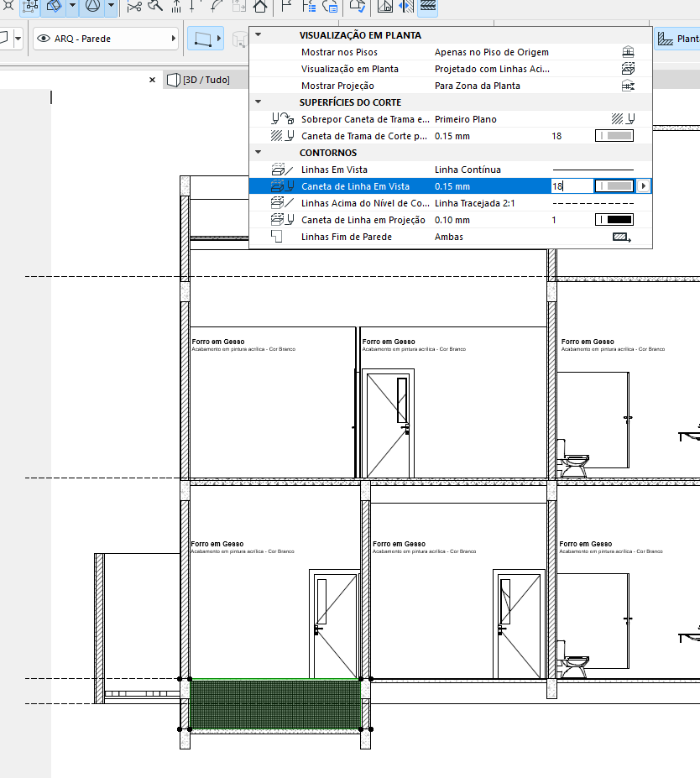Viewport: 700px width, 778px height.
Task: Click the Mostrar Projeção row icon
Action: [627, 86]
